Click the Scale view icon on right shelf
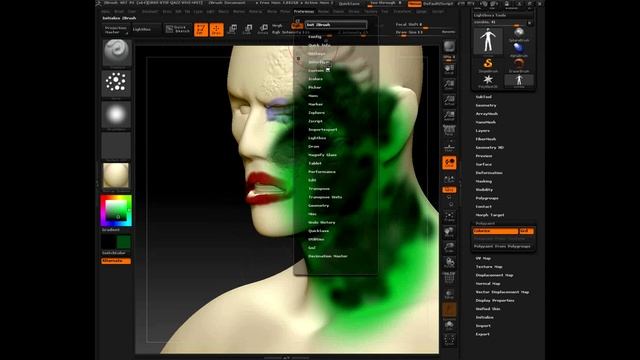The image size is (640, 360). click(x=449, y=247)
